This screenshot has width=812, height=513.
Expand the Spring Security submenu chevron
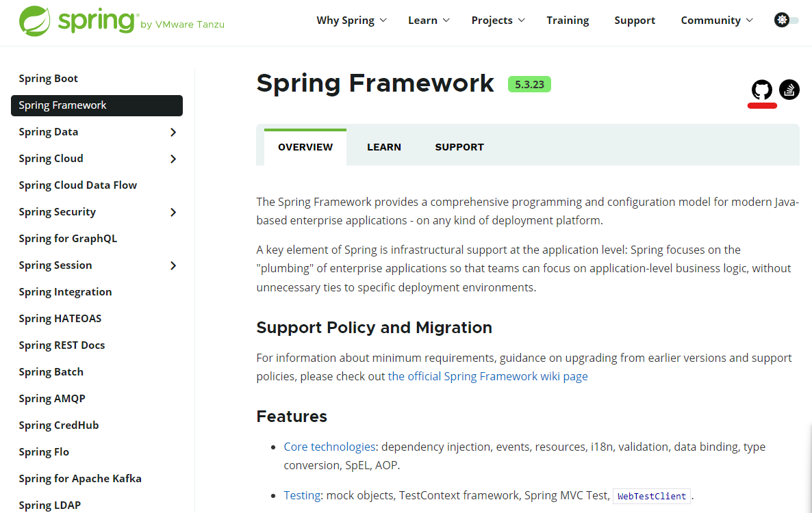pos(173,212)
